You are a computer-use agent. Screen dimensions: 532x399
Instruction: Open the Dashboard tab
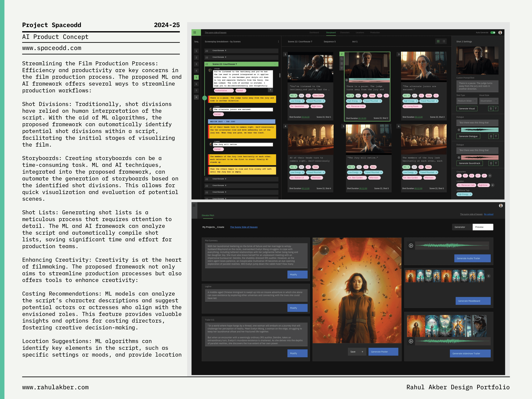tap(314, 33)
